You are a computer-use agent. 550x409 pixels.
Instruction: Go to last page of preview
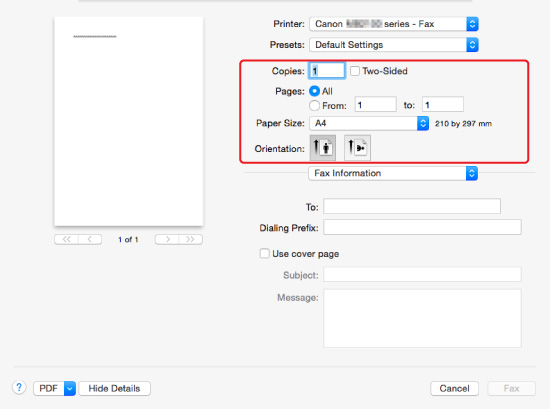click(190, 239)
